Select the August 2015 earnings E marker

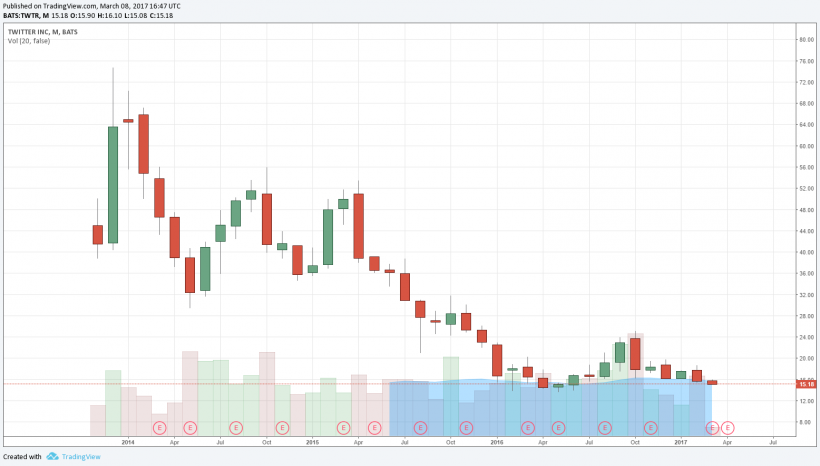(x=420, y=428)
